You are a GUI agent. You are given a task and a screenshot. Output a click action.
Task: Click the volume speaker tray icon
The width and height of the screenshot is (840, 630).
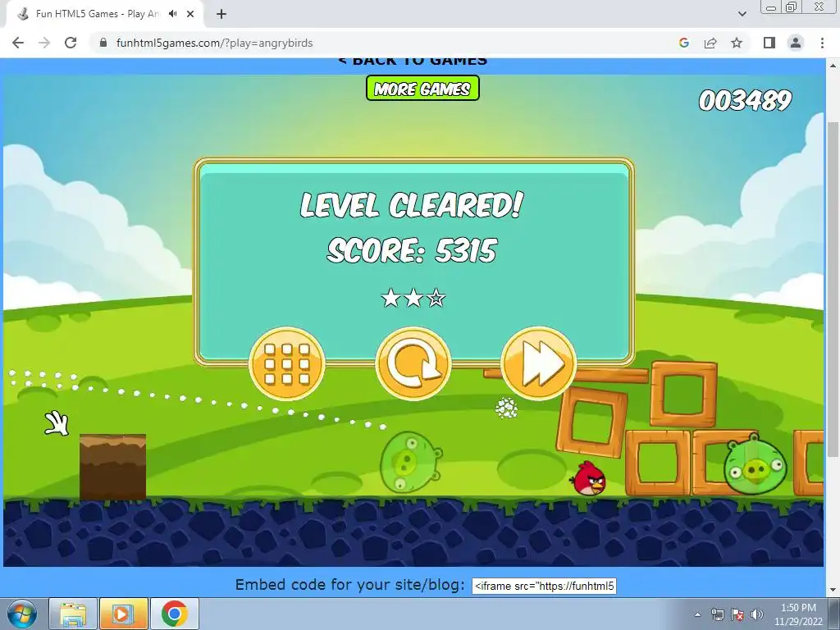(x=757, y=614)
